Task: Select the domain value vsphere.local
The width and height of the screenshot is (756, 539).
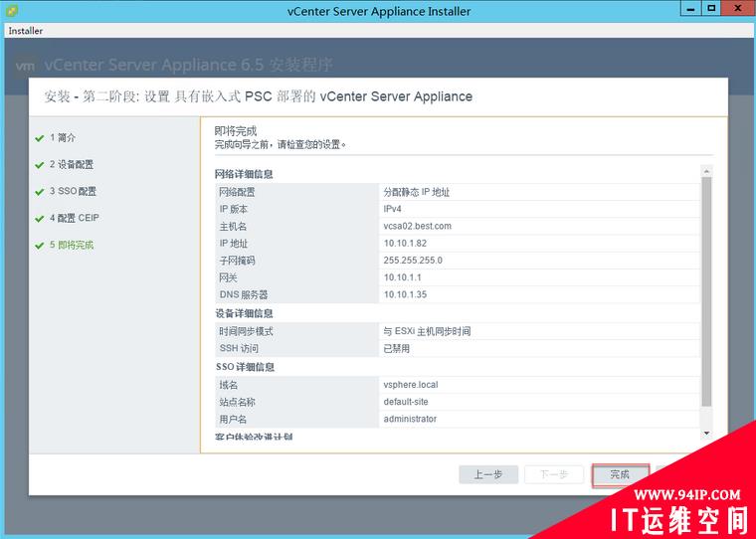Action: [x=411, y=385]
